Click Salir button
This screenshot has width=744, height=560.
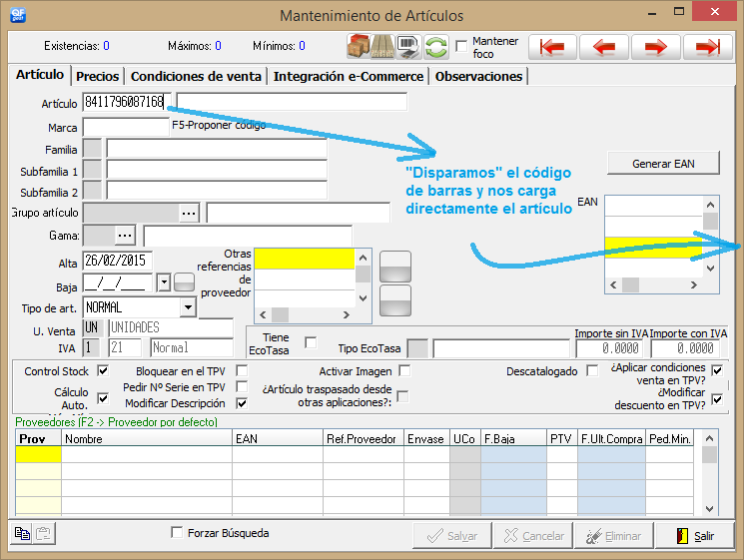pos(695,536)
